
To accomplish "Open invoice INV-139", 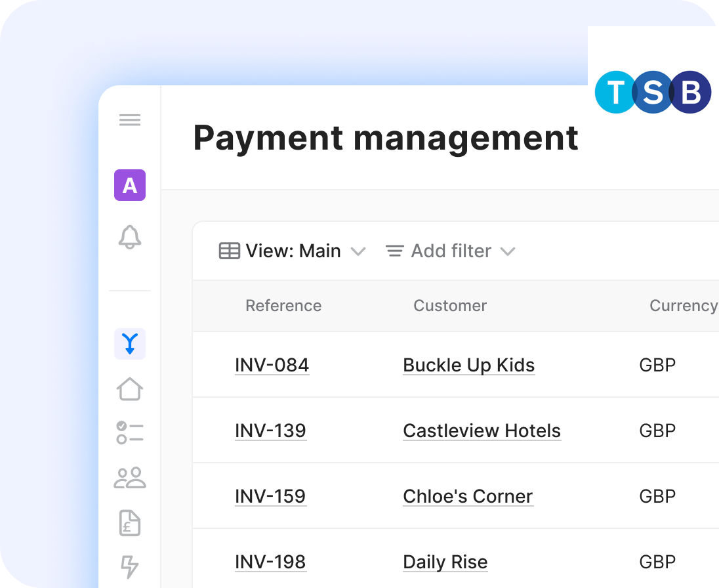I will (270, 430).
